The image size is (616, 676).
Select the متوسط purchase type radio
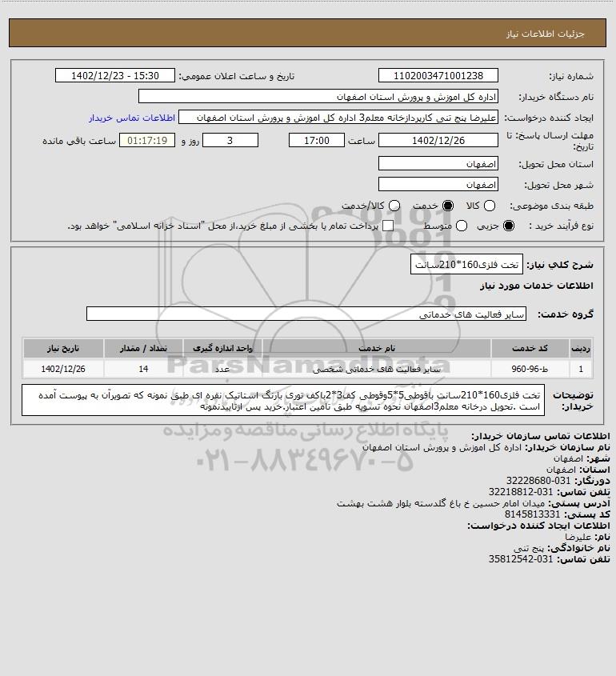(462, 226)
